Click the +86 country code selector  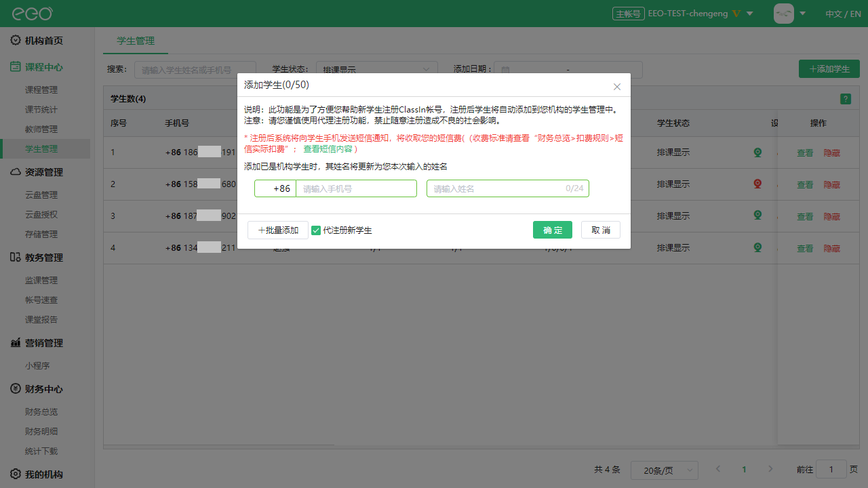(276, 188)
